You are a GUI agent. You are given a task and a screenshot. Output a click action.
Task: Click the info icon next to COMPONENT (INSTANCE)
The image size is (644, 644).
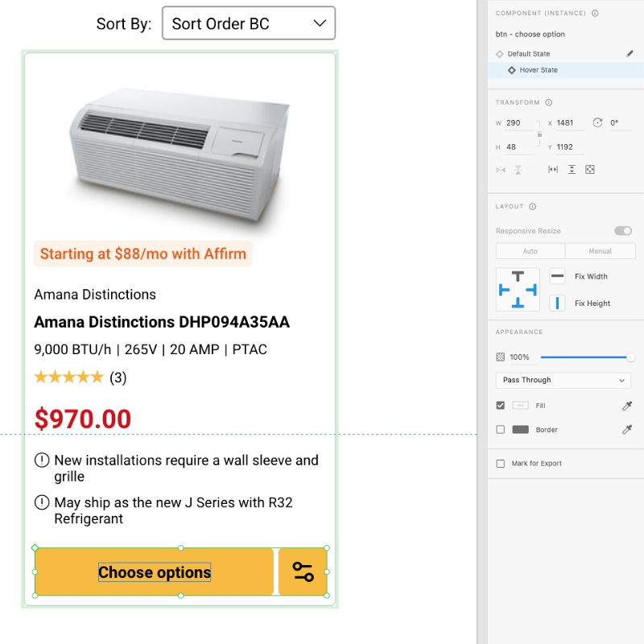593,13
